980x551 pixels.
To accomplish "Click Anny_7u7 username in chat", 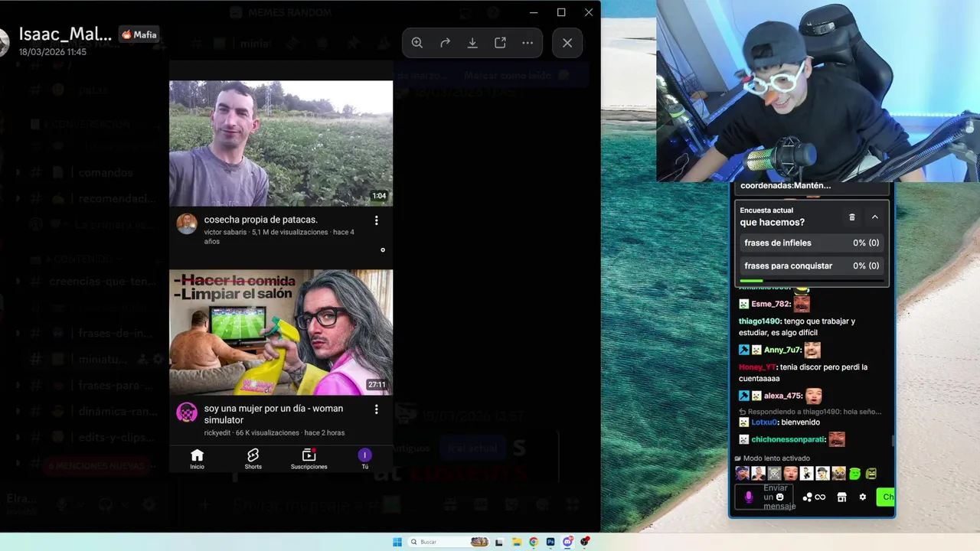I will pyautogui.click(x=782, y=350).
